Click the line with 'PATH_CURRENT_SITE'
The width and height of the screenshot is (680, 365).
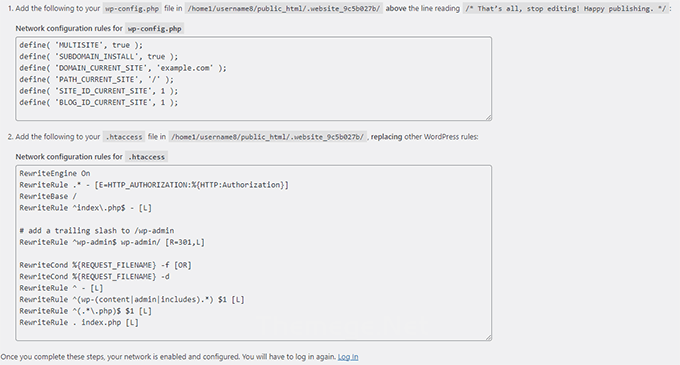[96, 79]
